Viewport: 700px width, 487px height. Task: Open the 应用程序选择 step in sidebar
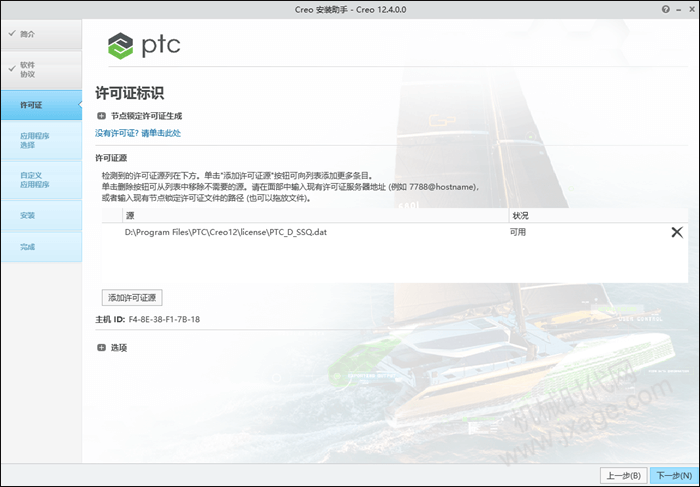(42, 140)
